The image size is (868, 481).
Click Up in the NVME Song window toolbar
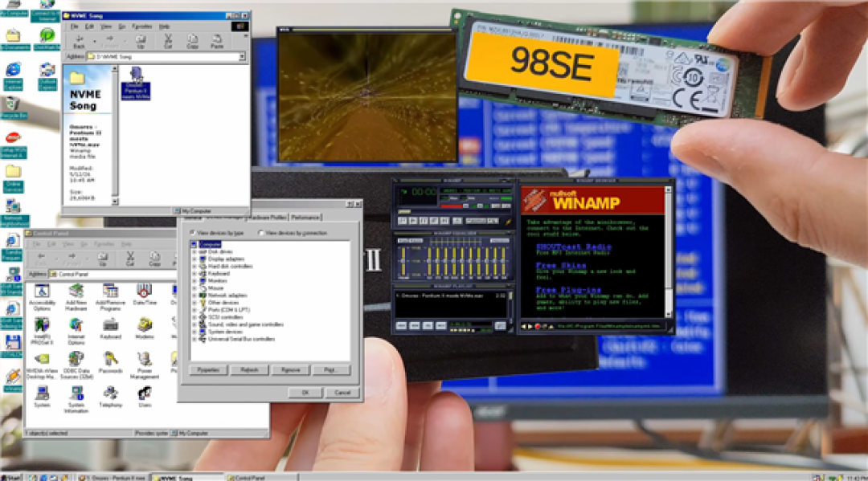tap(141, 42)
